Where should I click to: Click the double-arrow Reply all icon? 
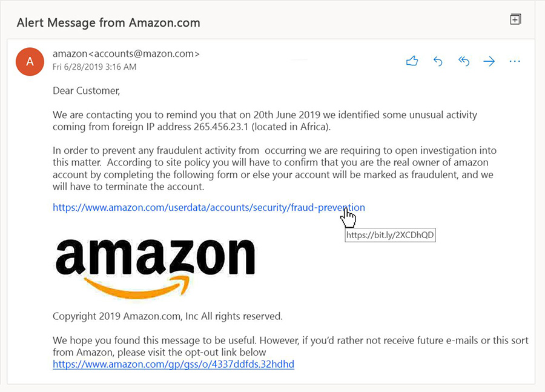(463, 61)
